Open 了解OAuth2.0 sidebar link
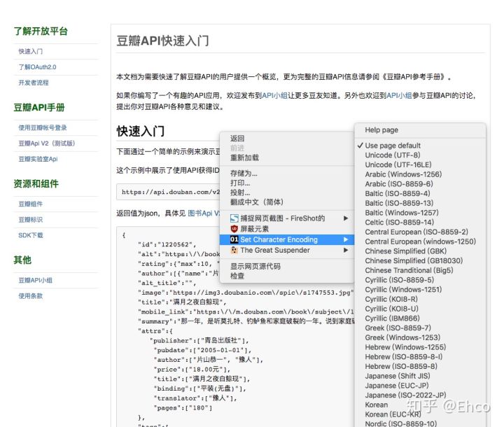This screenshot has width=504, height=427. pyautogui.click(x=37, y=67)
